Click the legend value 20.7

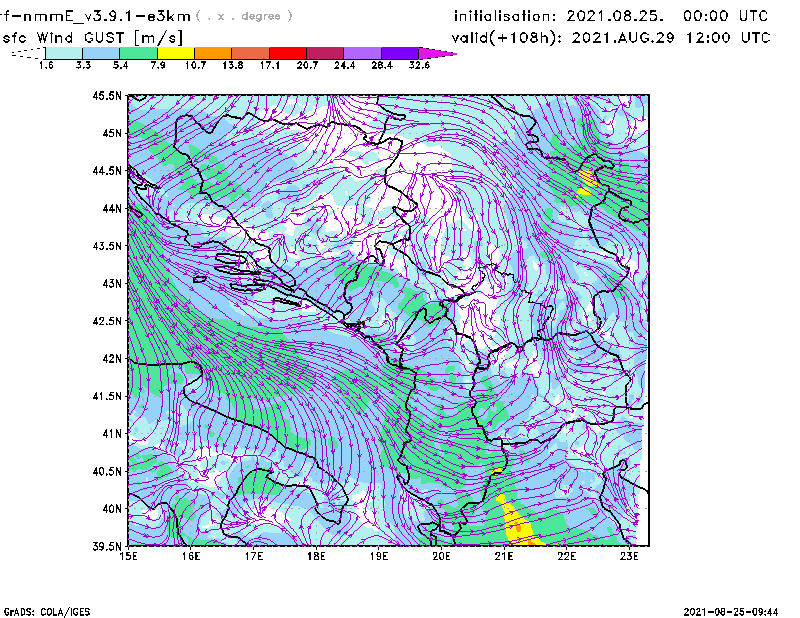click(x=307, y=65)
